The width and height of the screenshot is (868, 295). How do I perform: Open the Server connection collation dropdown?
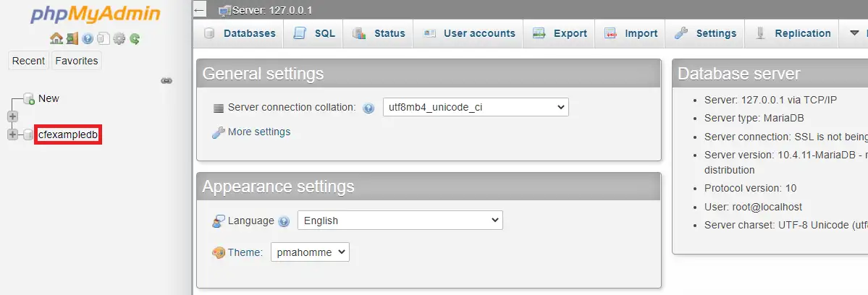pos(476,107)
